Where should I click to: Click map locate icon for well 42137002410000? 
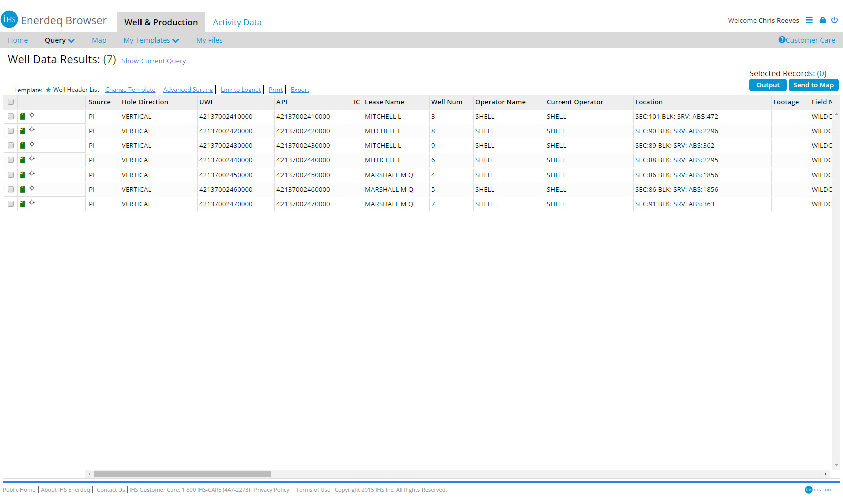[x=32, y=115]
